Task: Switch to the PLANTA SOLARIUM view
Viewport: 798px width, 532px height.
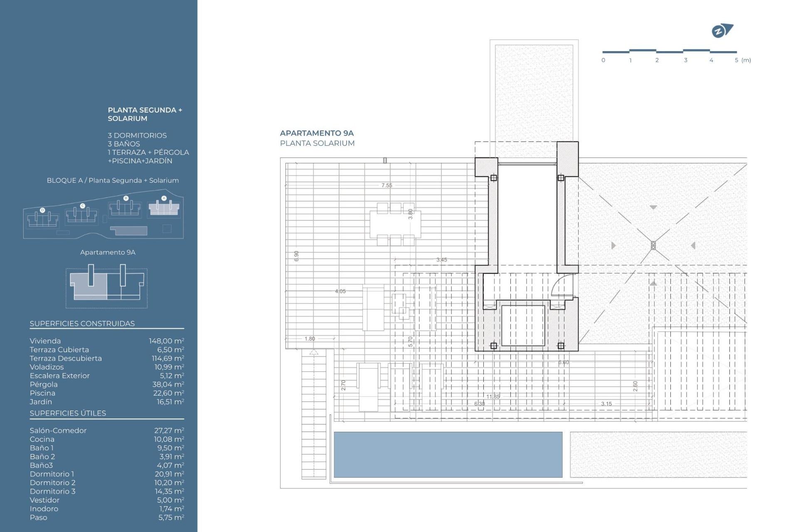Action: 318,143
